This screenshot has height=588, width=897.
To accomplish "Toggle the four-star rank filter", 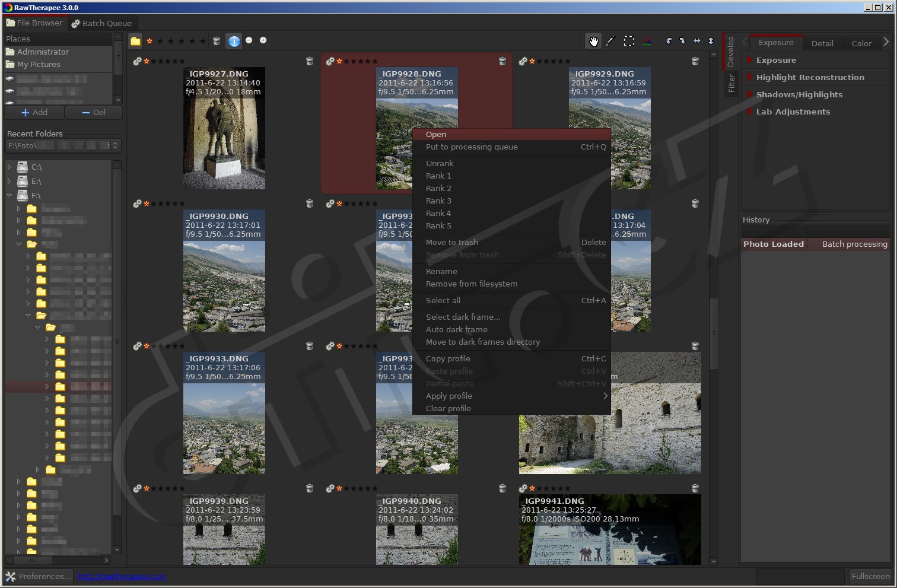I will 192,41.
